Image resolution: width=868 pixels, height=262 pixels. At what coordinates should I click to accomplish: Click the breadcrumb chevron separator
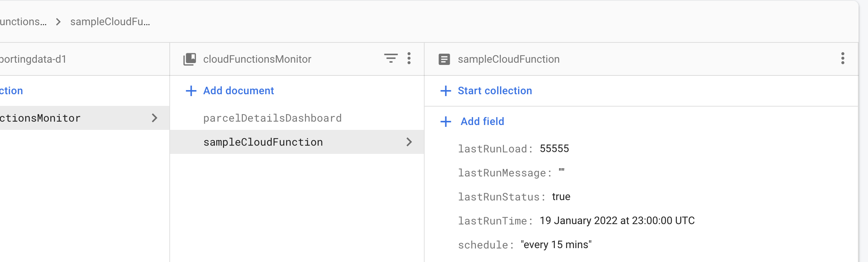click(58, 22)
